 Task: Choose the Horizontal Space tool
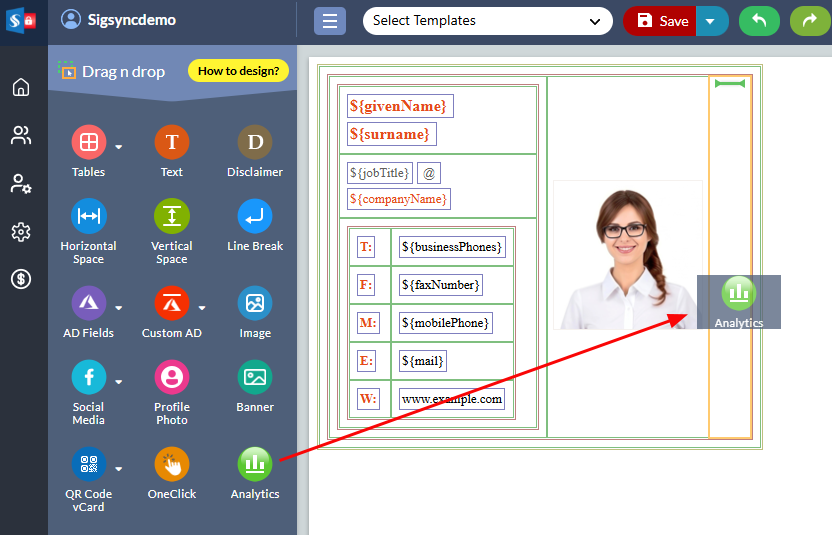pyautogui.click(x=88, y=217)
